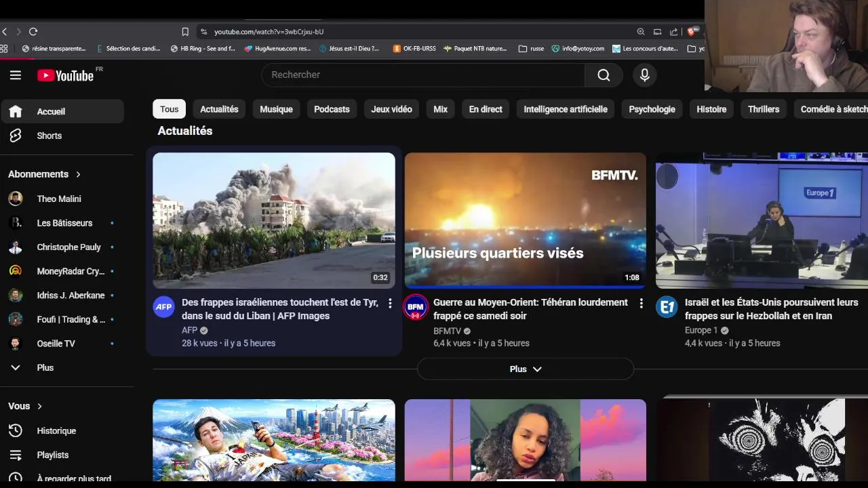This screenshot has width=868, height=488.
Task: Select the En direct filter chip
Action: click(486, 109)
